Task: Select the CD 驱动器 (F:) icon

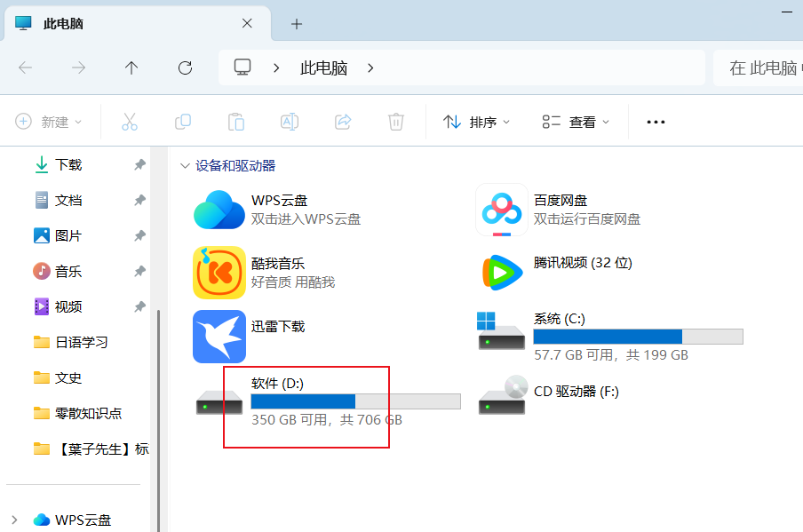Action: coord(503,394)
